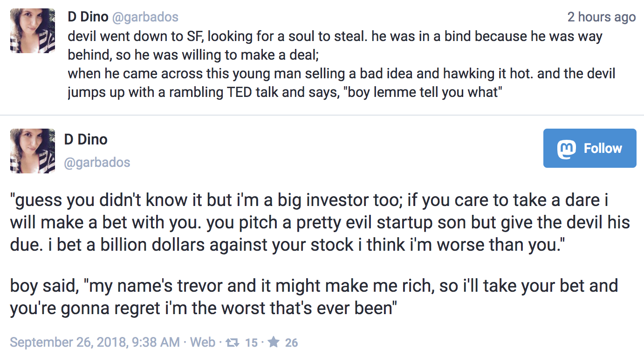This screenshot has width=644, height=357.
Task: Click the line starting "boy said, my name's trevor"
Action: (314, 285)
